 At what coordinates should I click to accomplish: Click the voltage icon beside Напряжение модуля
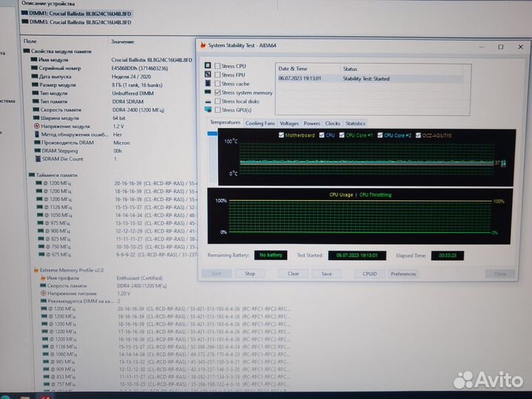click(37, 126)
